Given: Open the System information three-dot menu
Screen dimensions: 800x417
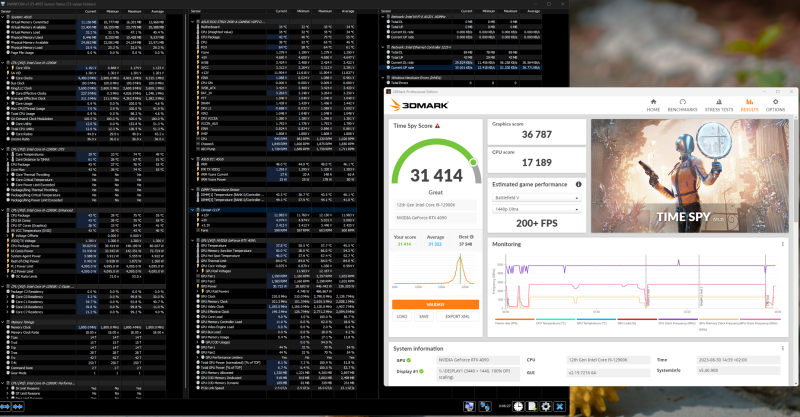Looking at the screenshot, I should coord(782,349).
